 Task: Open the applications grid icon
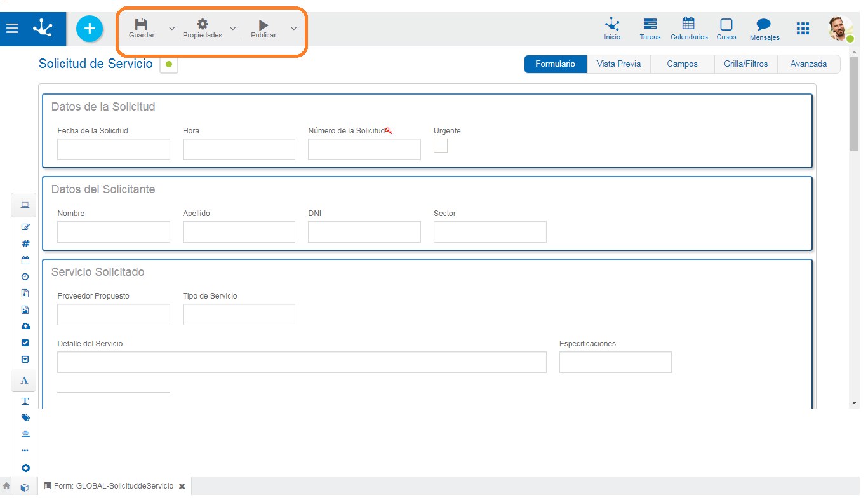point(803,29)
